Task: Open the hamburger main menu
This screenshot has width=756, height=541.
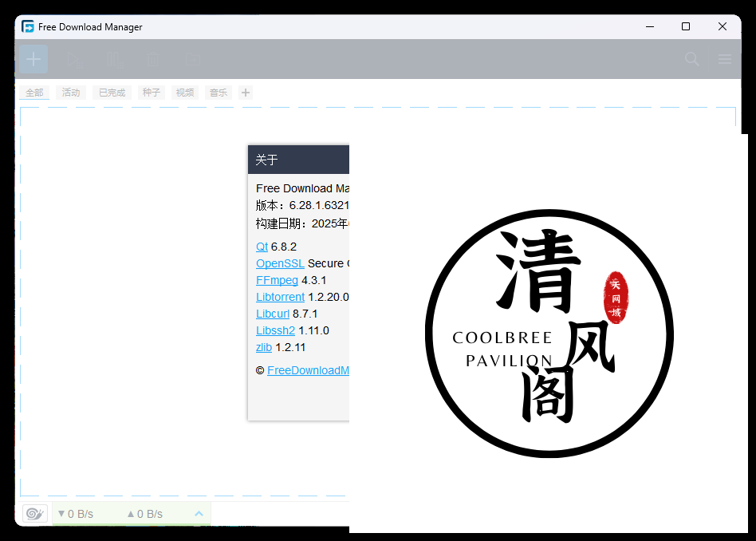Action: point(725,59)
